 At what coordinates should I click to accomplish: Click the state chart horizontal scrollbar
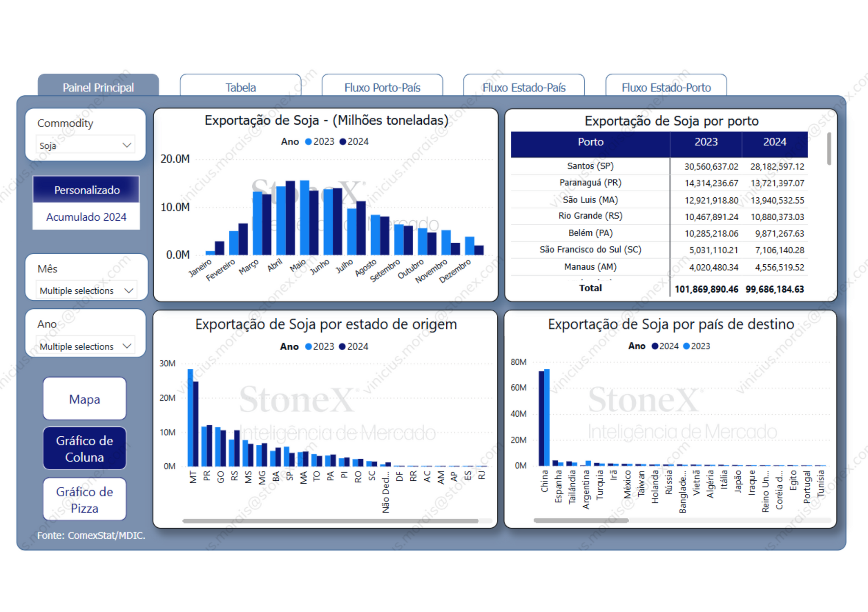[330, 521]
